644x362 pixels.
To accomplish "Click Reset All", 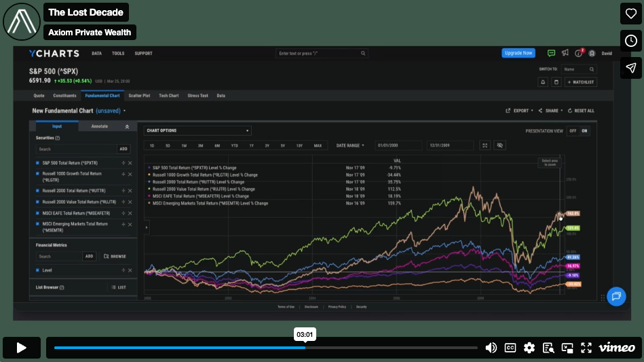I will 581,111.
